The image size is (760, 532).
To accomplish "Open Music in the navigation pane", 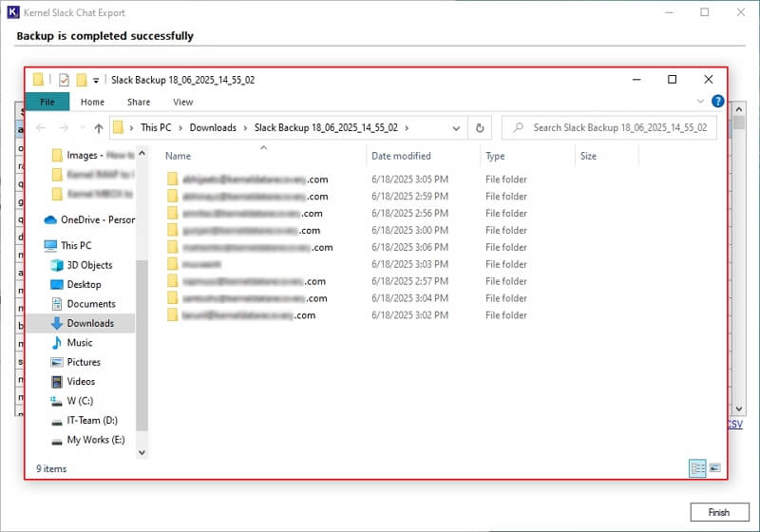I will click(x=72, y=343).
